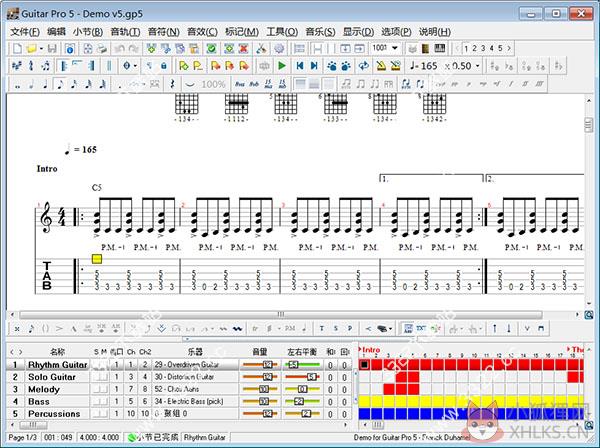
Task: Click the upstroke arrow effect icon
Action: tap(494, 328)
